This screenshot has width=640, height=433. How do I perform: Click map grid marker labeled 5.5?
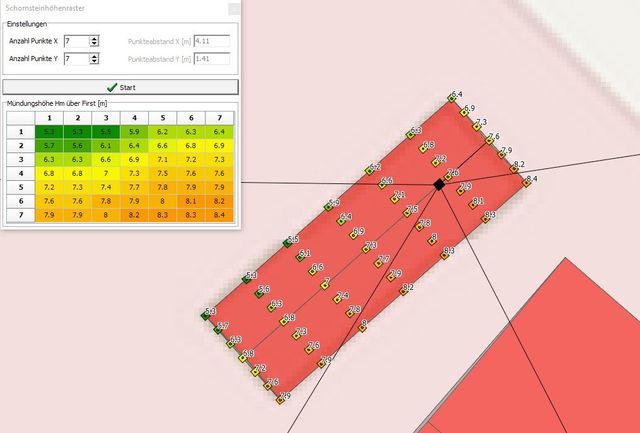tap(287, 244)
